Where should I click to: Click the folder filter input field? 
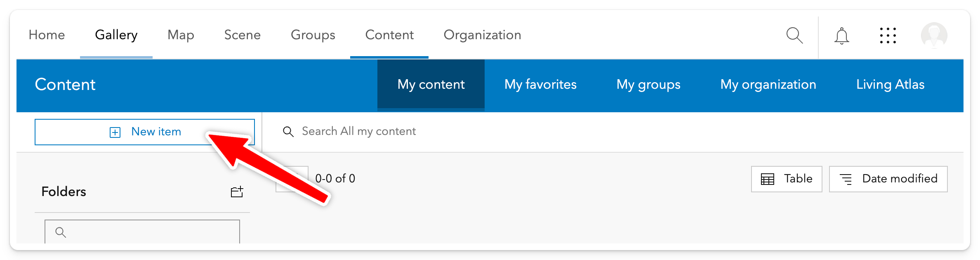148,232
